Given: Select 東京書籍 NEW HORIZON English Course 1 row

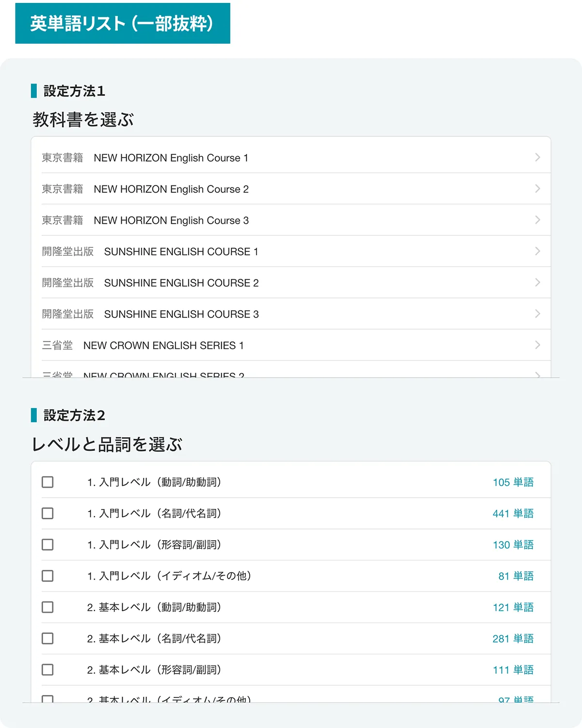Looking at the screenshot, I should 291,157.
